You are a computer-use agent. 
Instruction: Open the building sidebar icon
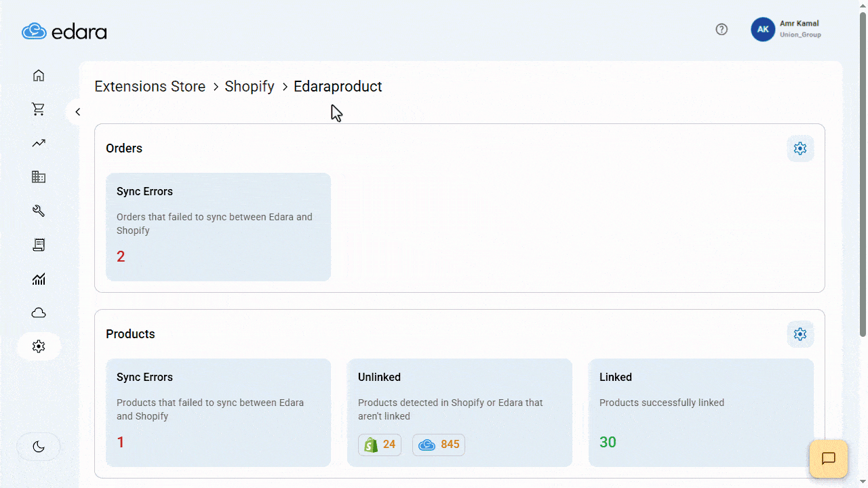tap(39, 177)
